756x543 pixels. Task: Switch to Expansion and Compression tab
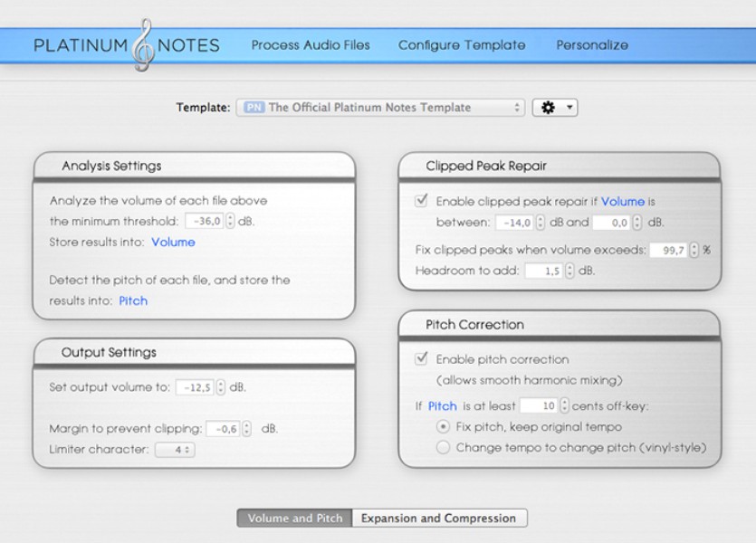pyautogui.click(x=438, y=519)
